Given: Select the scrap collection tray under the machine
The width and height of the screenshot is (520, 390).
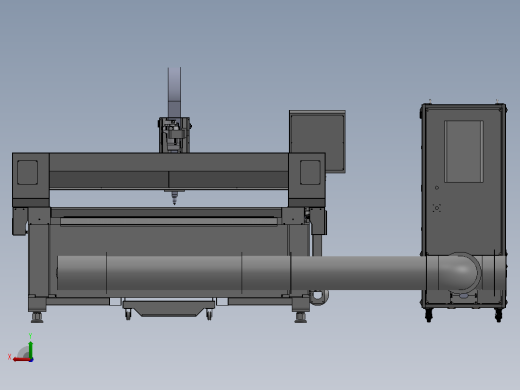Looking at the screenshot, I should pyautogui.click(x=169, y=308).
